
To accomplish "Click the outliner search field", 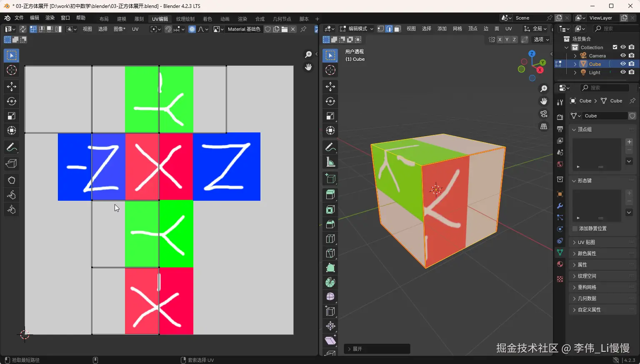I will tap(616, 29).
